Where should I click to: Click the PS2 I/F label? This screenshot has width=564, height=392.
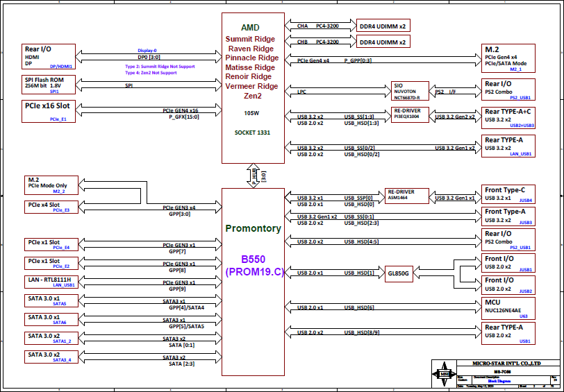(446, 92)
